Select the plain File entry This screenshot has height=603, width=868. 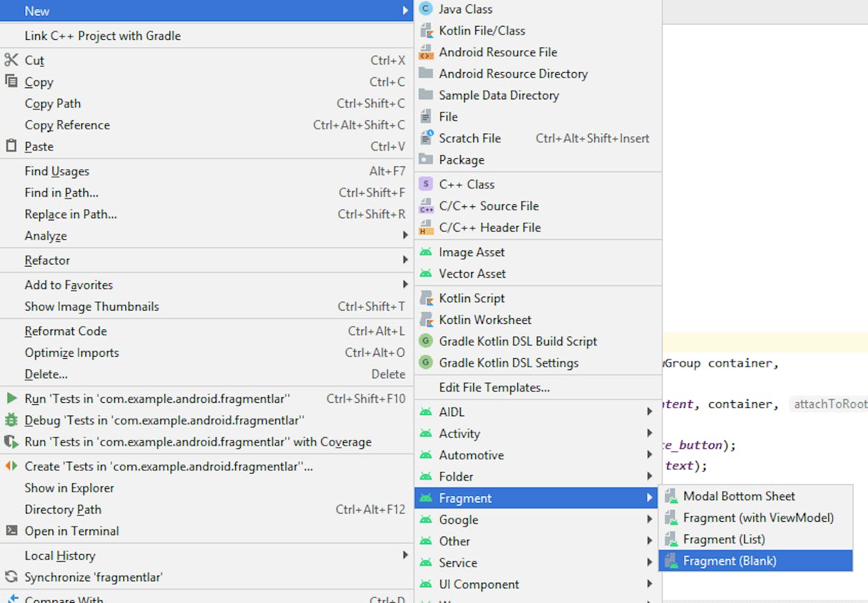[x=538, y=117]
